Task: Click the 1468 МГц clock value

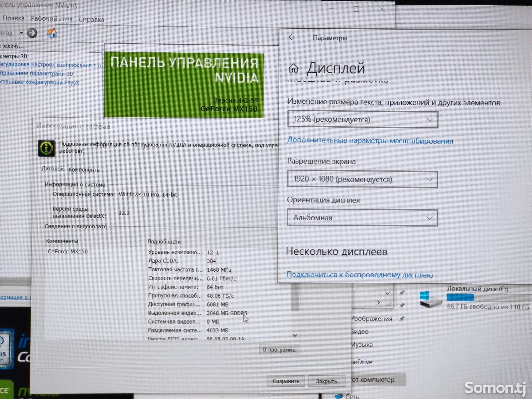Action: coord(219,270)
